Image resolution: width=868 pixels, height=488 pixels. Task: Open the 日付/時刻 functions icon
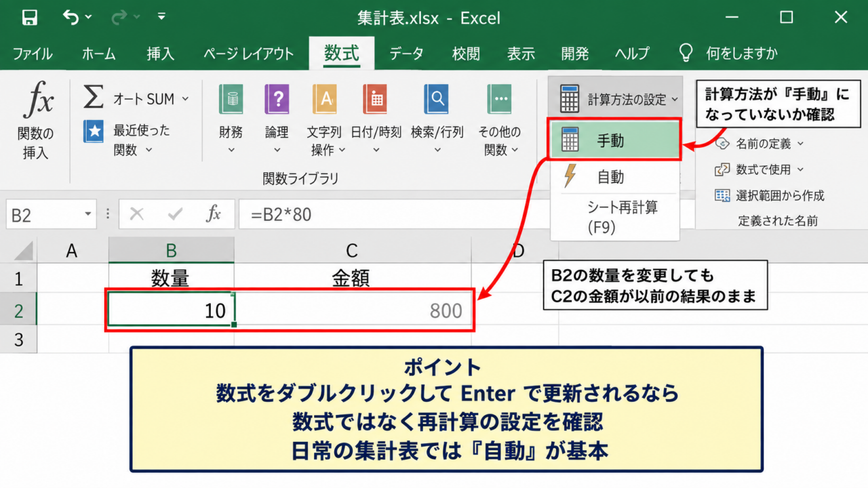(x=375, y=100)
